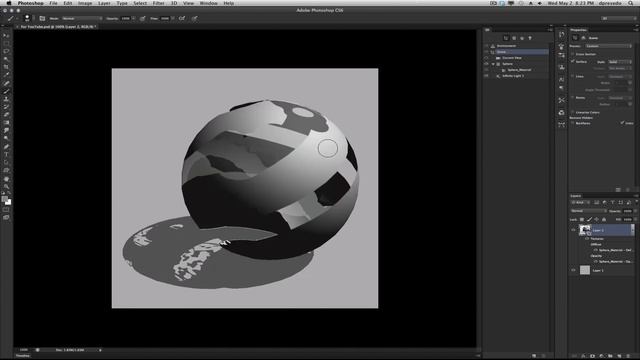Open the layer blend mode dropdown
The image size is (640, 360).
coord(588,211)
